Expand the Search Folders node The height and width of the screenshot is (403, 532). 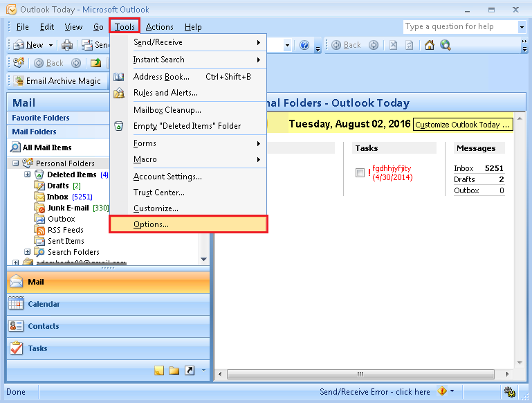point(28,252)
